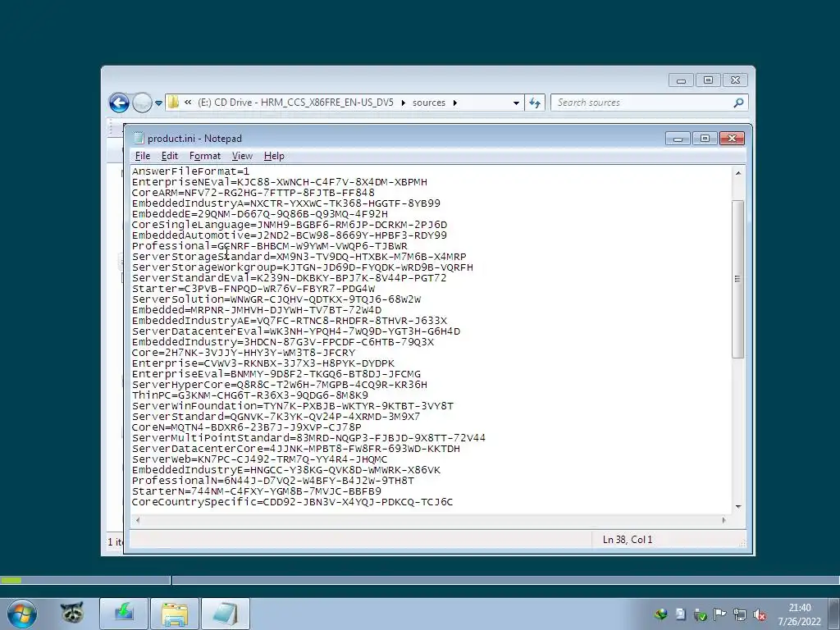
Task: Click the EmbeddedIndustryA key line
Action: pos(286,203)
